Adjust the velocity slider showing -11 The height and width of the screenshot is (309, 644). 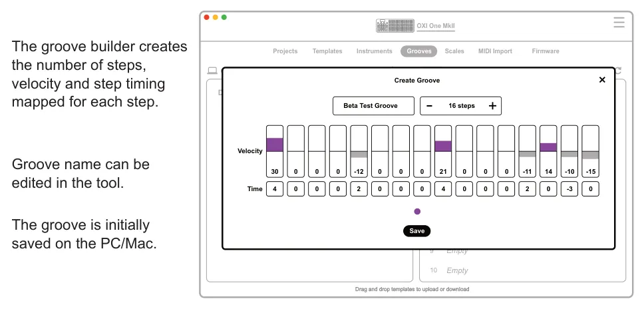click(528, 151)
